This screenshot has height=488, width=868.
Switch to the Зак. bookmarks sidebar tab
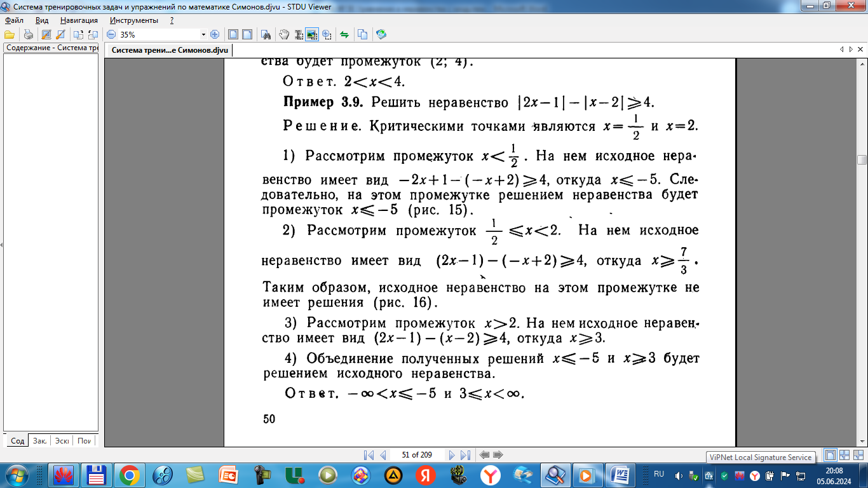(39, 440)
